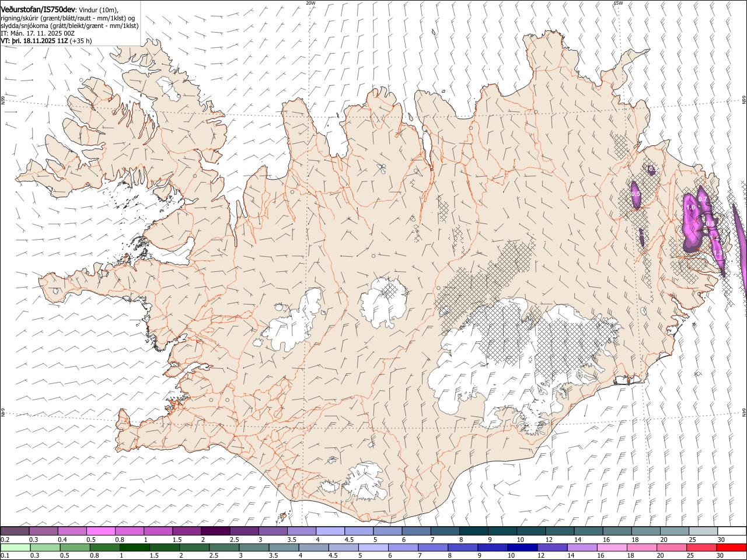
Task: Click the valid time line 'VT: Þri. 18.11.2025 11Z'
Action: coord(34,41)
